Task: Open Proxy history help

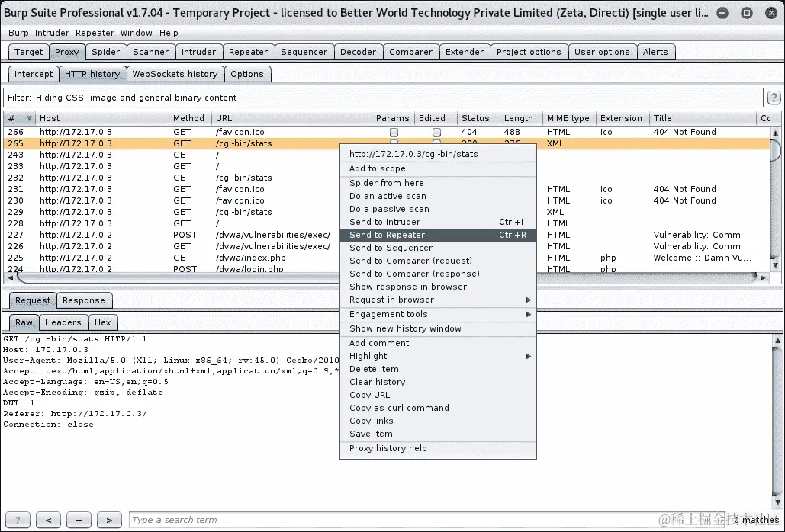Action: click(x=438, y=448)
